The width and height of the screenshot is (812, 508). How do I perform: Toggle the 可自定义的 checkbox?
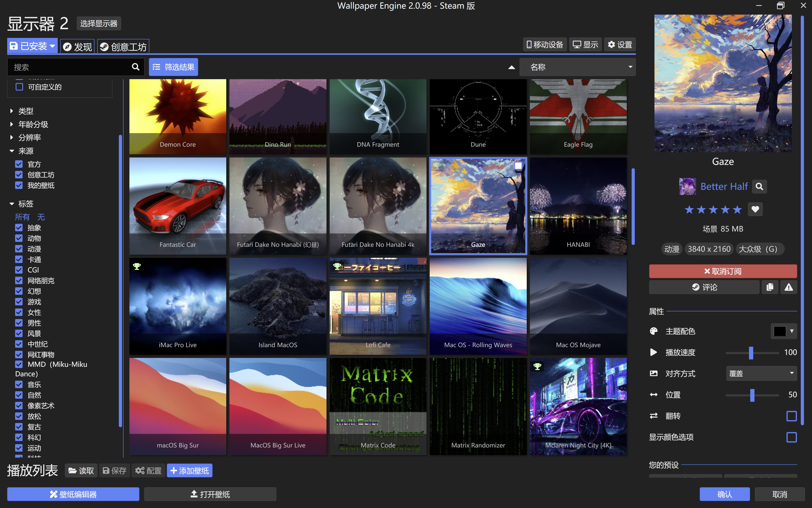tap(19, 87)
